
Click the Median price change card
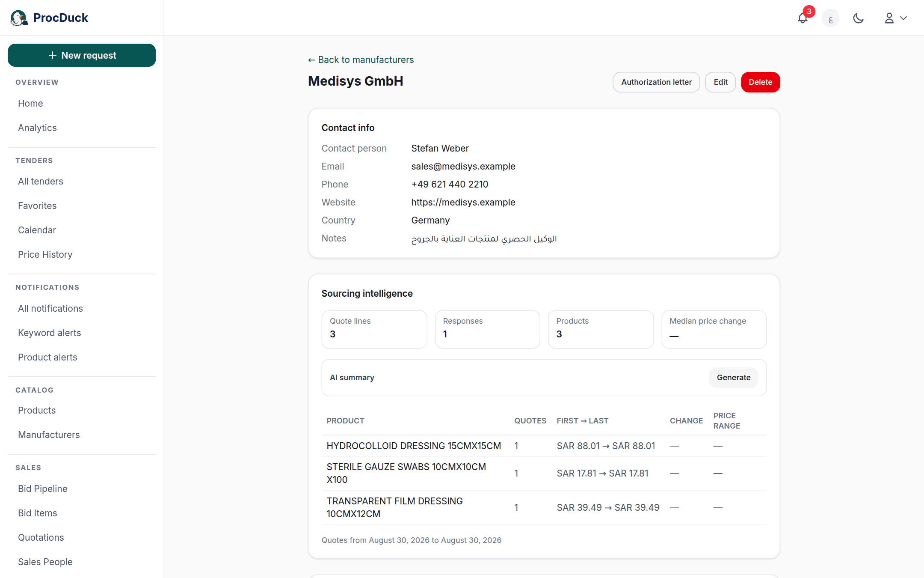[x=714, y=329]
